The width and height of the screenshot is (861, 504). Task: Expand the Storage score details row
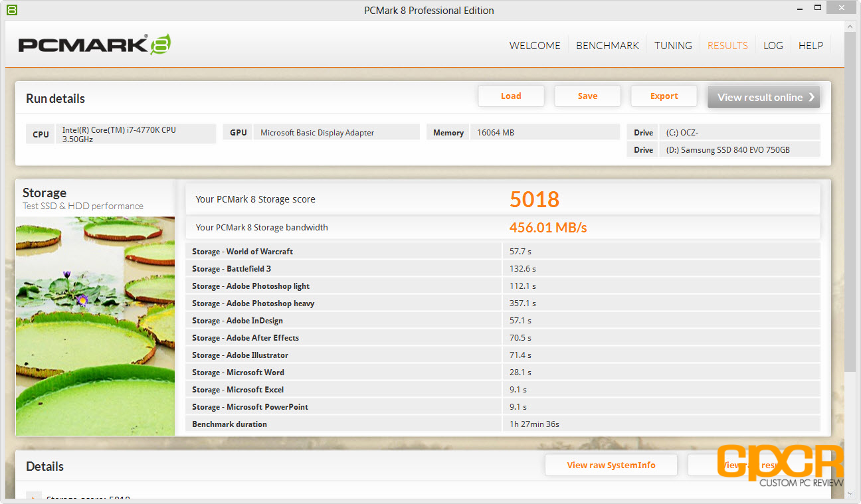coord(33,497)
